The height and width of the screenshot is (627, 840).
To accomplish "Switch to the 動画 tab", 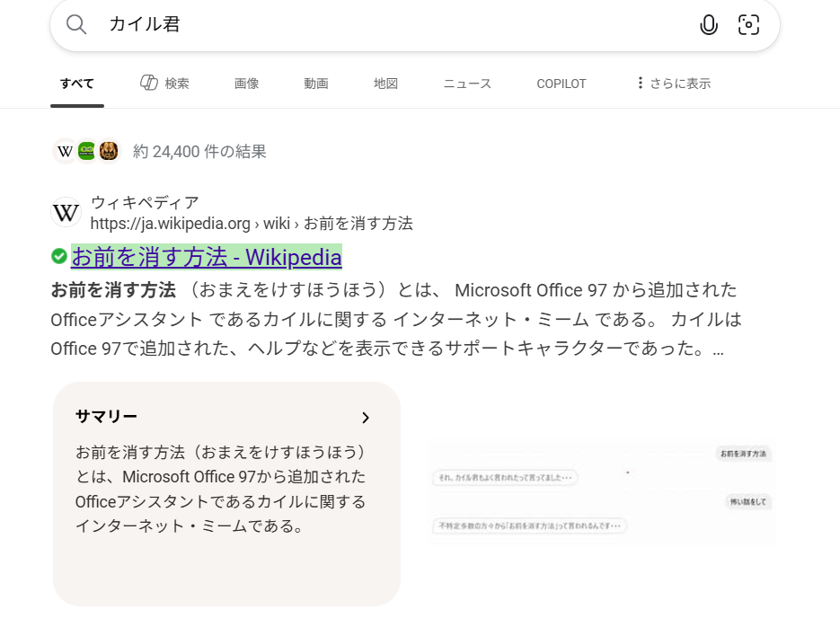I will pos(315,84).
